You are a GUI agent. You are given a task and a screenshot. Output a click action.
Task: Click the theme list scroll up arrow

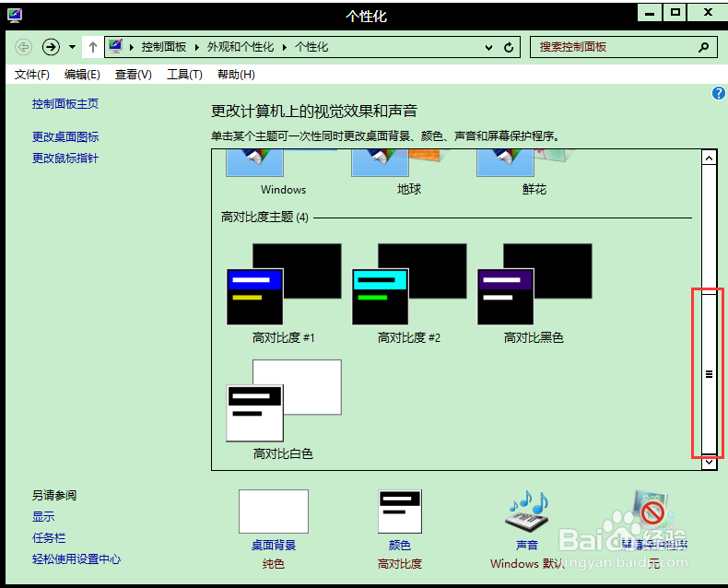[709, 159]
